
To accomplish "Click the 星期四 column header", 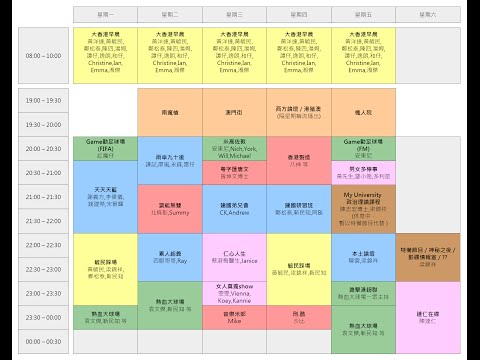I will click(x=299, y=15).
